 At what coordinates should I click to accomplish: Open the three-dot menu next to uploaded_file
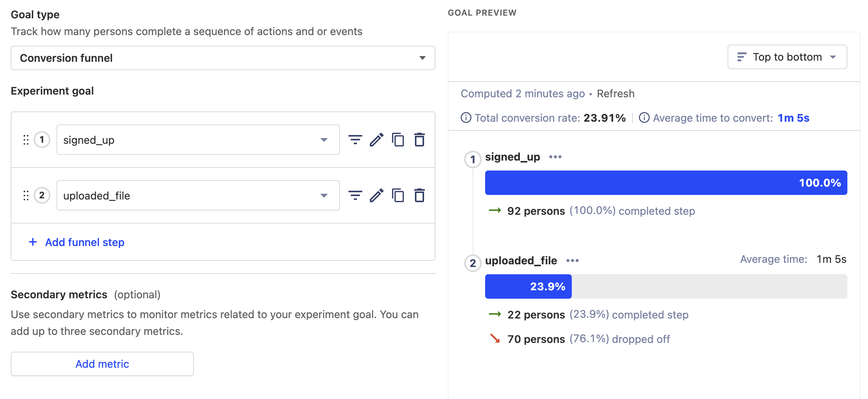pos(573,261)
